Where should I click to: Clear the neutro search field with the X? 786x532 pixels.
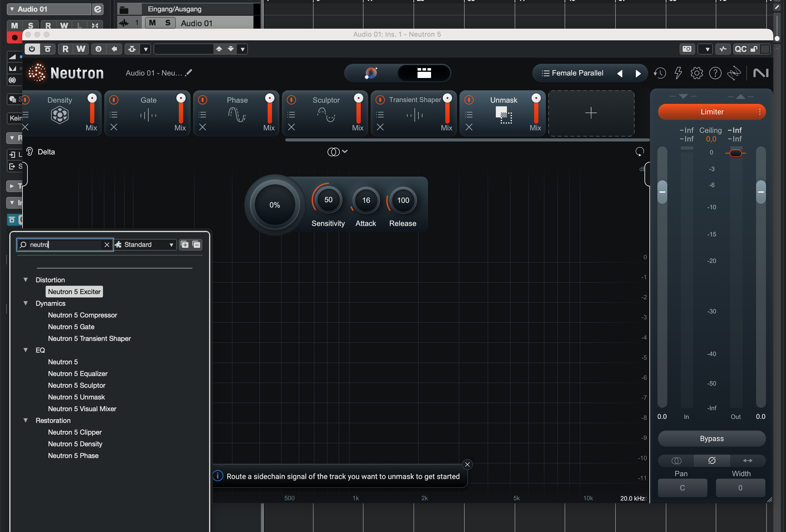pyautogui.click(x=106, y=244)
